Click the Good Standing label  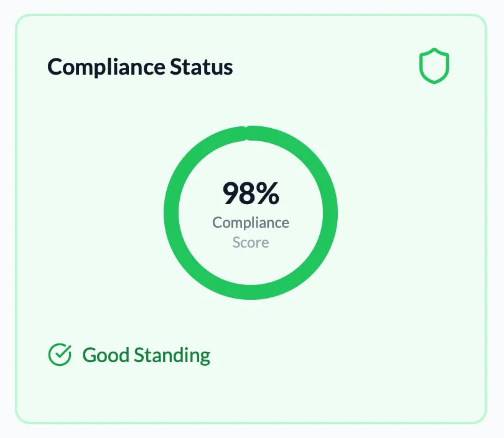click(x=145, y=355)
